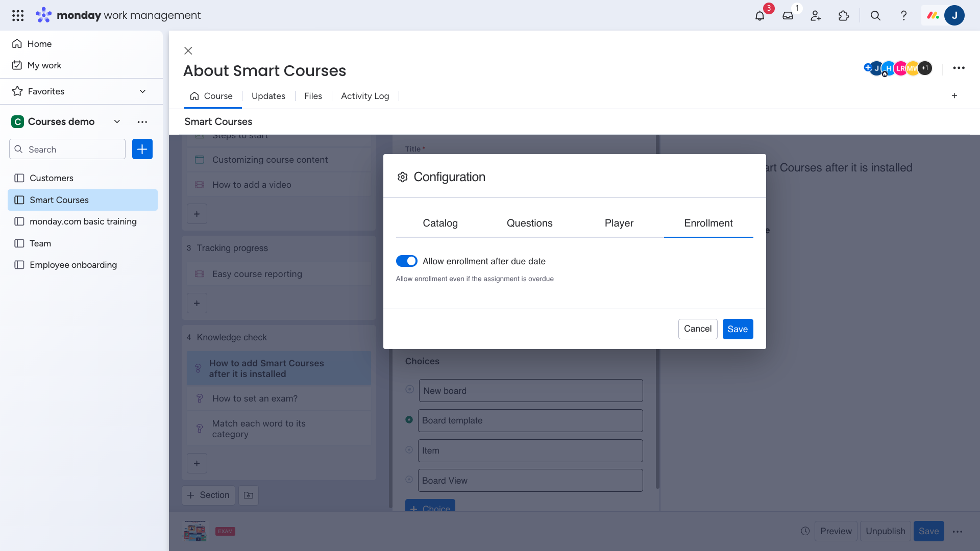Open the Team board
The width and height of the screenshot is (980, 551).
83,243
